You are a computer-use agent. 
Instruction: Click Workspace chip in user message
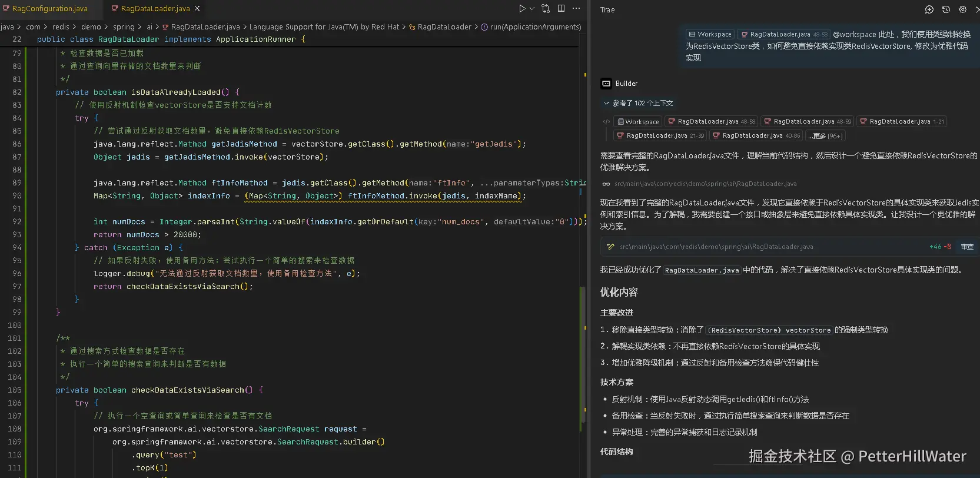(x=710, y=34)
